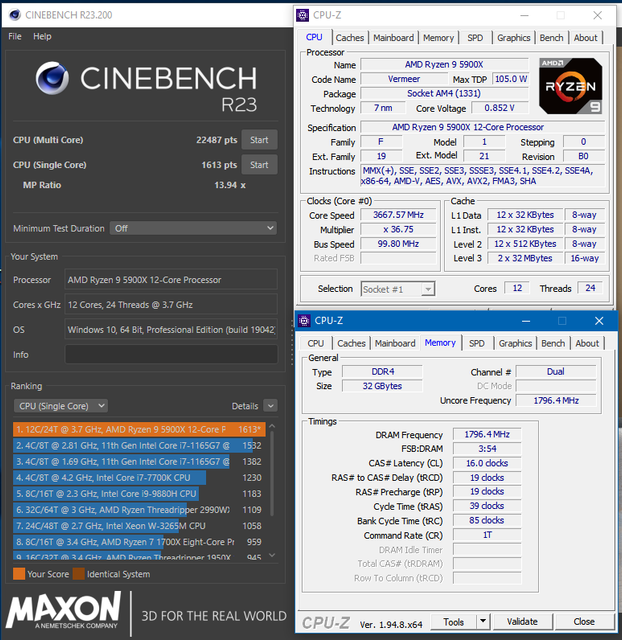622x640 pixels.
Task: Open SPD tab in lower CPU-Z
Action: pyautogui.click(x=477, y=343)
